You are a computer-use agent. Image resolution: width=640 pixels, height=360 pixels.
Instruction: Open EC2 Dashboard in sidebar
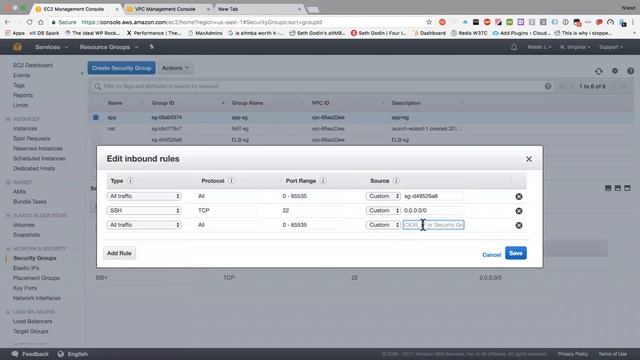click(x=33, y=65)
